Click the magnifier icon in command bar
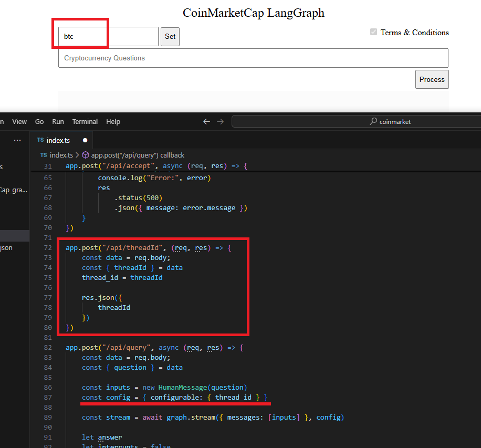 [x=373, y=121]
